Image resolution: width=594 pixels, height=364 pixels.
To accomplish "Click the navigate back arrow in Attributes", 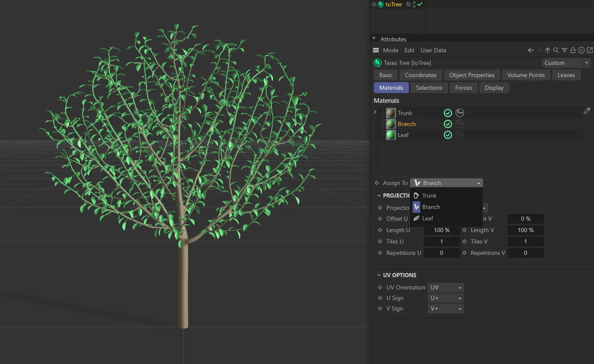I will (530, 50).
